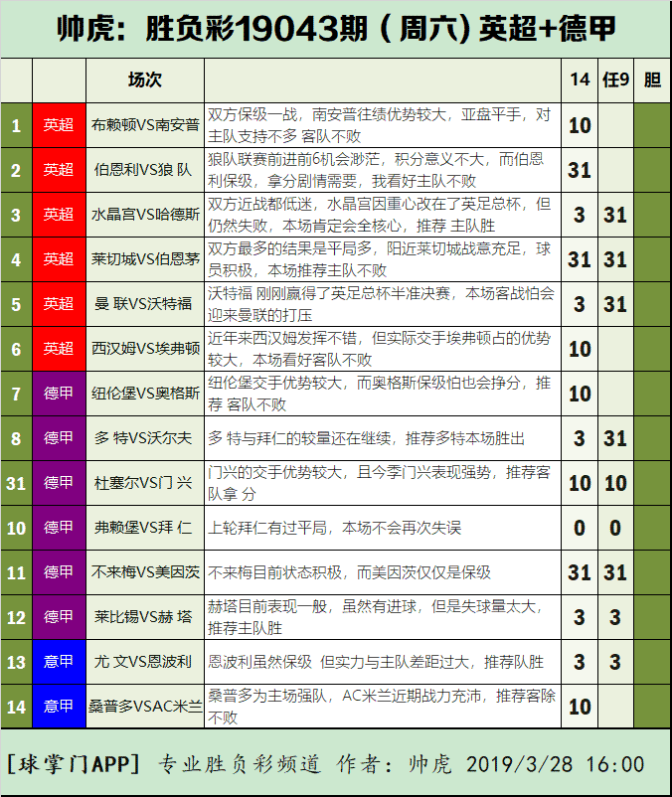The width and height of the screenshot is (672, 797).
Task: Click match cell 布赖顿VS南安普
Action: click(145, 125)
